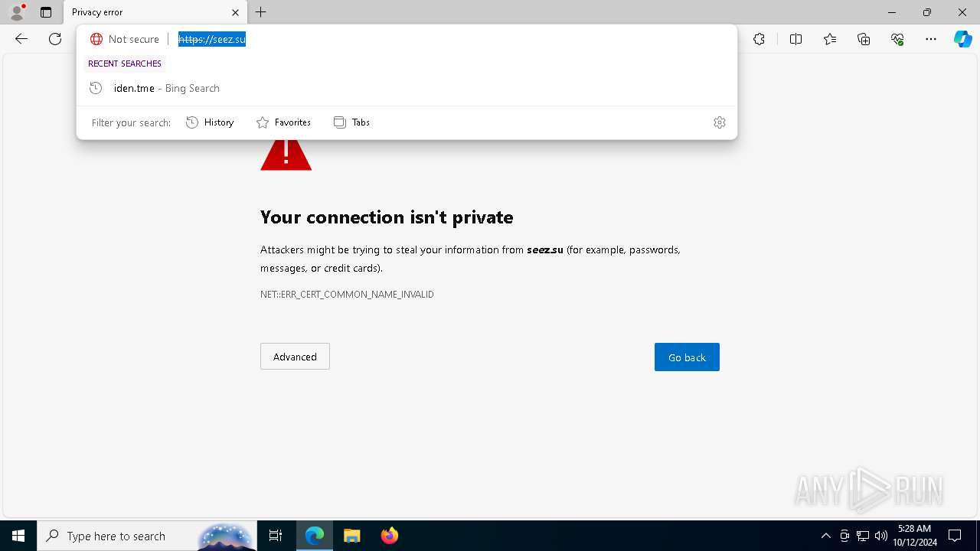Open Collections icon
This screenshot has height=551, width=980.
864,39
